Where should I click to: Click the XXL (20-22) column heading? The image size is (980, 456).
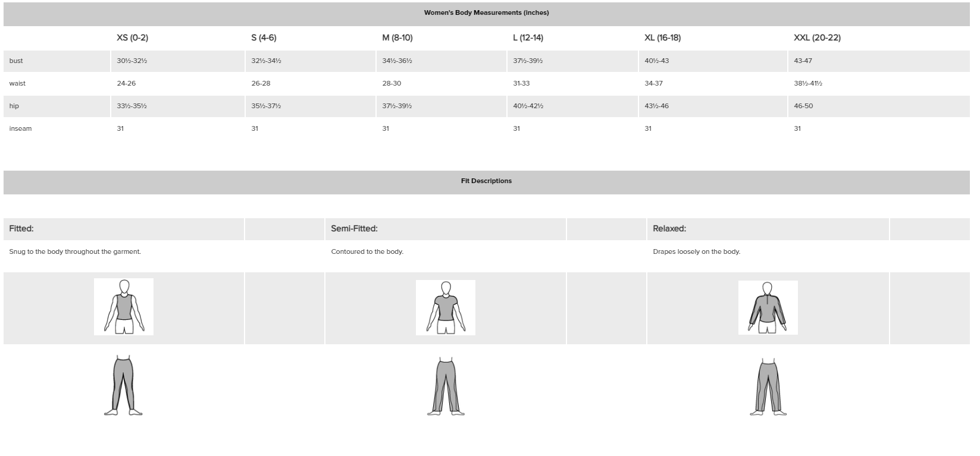click(817, 37)
